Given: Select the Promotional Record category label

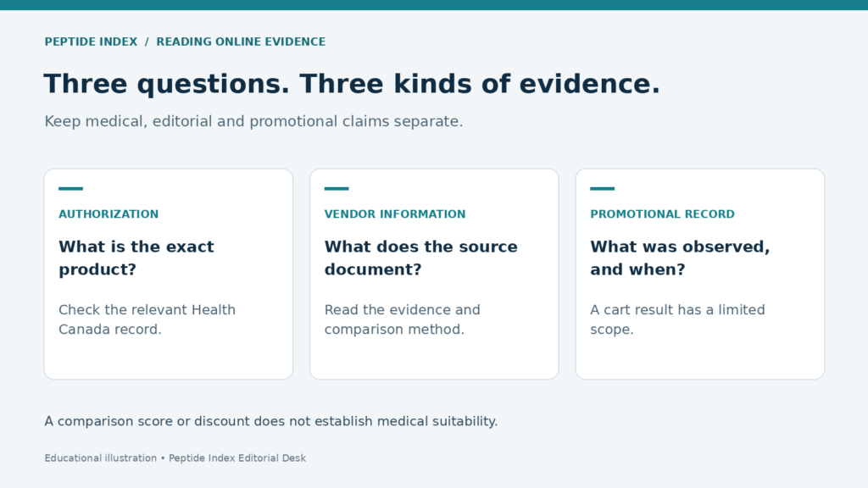Looking at the screenshot, I should (662, 214).
